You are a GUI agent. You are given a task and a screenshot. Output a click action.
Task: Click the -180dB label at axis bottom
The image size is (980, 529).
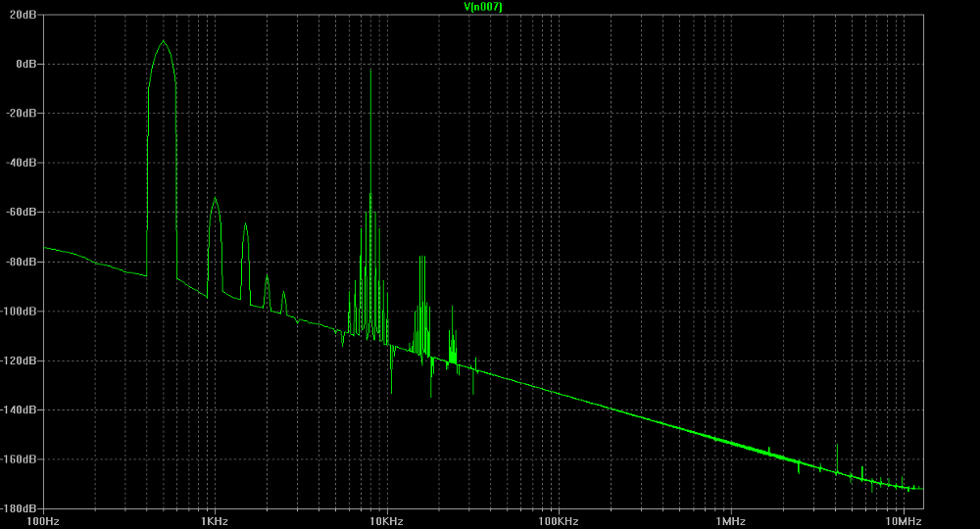(21, 508)
